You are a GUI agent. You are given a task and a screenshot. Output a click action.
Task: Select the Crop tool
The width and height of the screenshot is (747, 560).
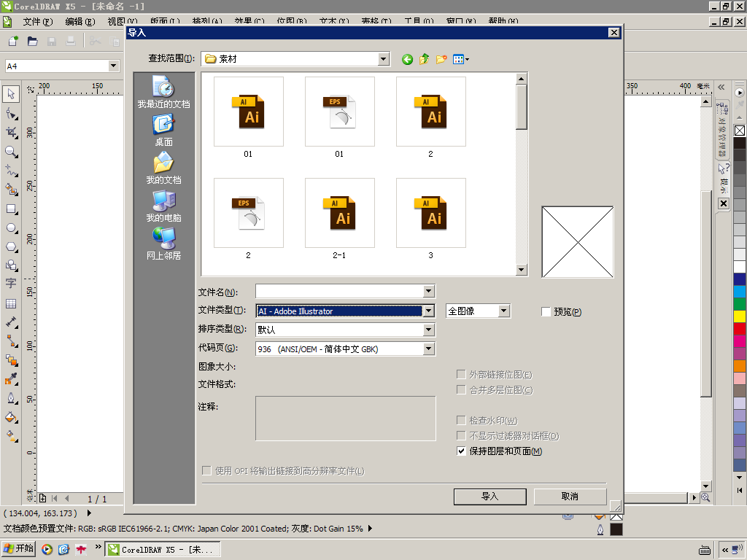pyautogui.click(x=11, y=133)
